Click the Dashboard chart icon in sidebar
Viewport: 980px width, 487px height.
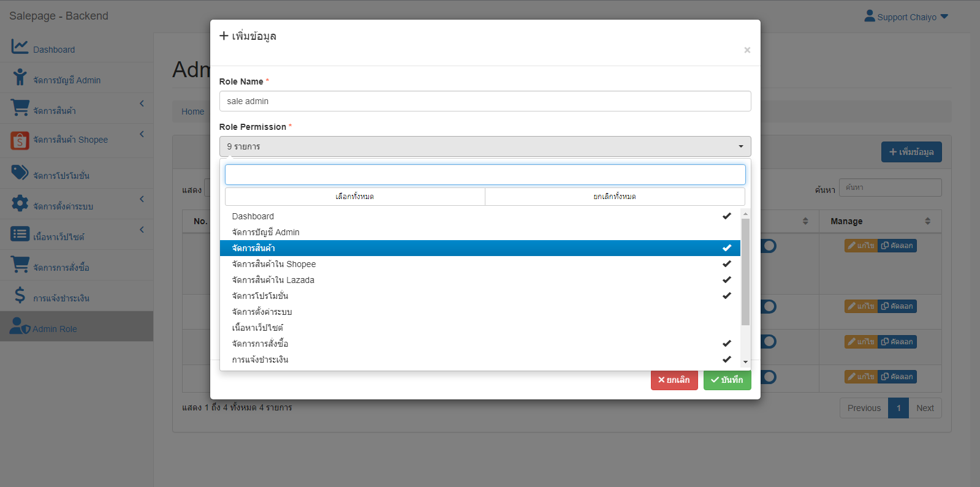20,47
